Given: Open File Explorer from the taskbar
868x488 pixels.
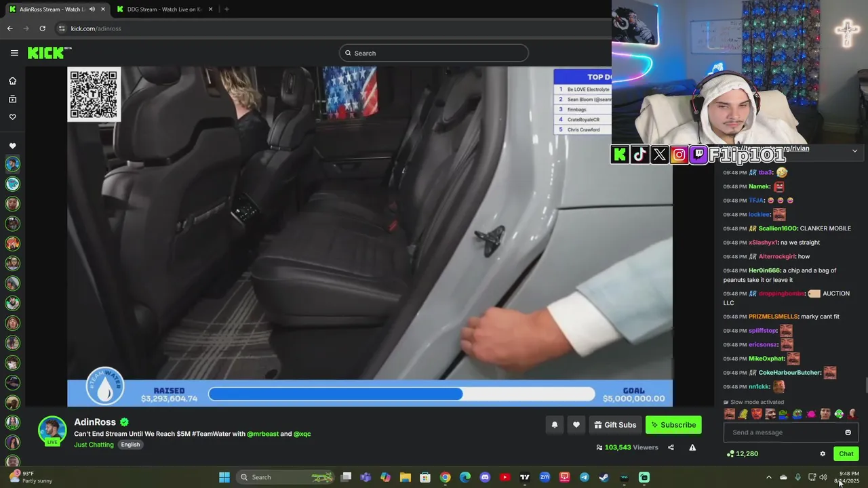Looking at the screenshot, I should (406, 477).
